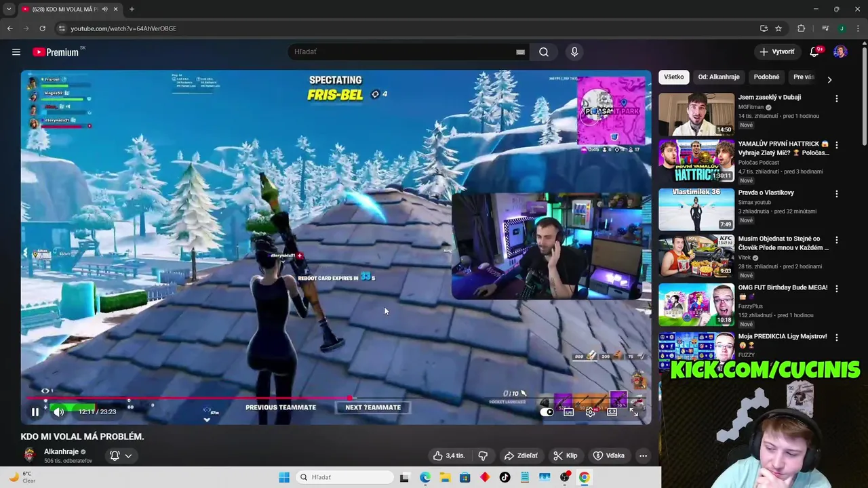Image resolution: width=868 pixels, height=488 pixels.
Task: Send thanks with Vďaka button
Action: pos(609,455)
